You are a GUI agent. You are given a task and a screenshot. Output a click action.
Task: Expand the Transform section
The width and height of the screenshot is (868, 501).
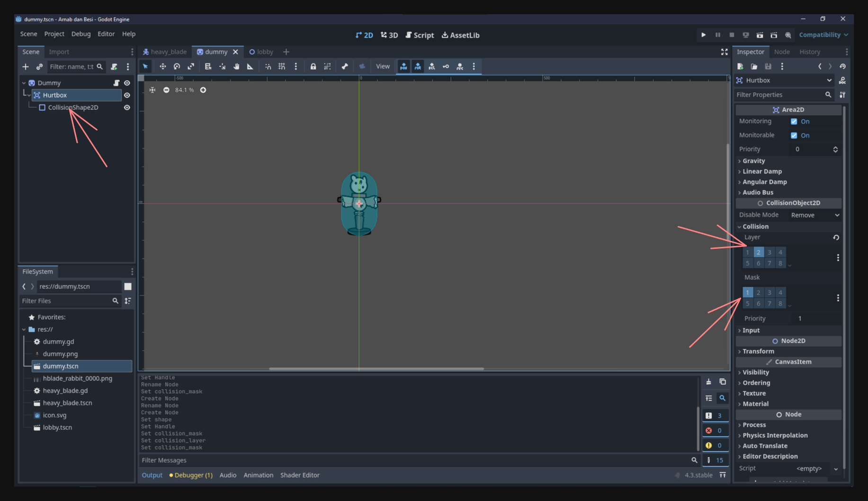click(788, 351)
